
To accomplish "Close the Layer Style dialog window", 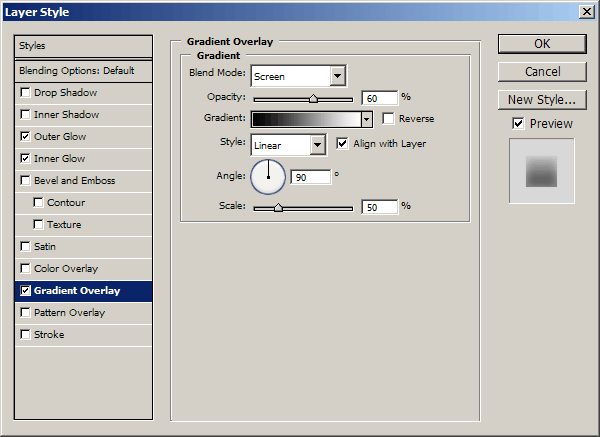I will (585, 11).
